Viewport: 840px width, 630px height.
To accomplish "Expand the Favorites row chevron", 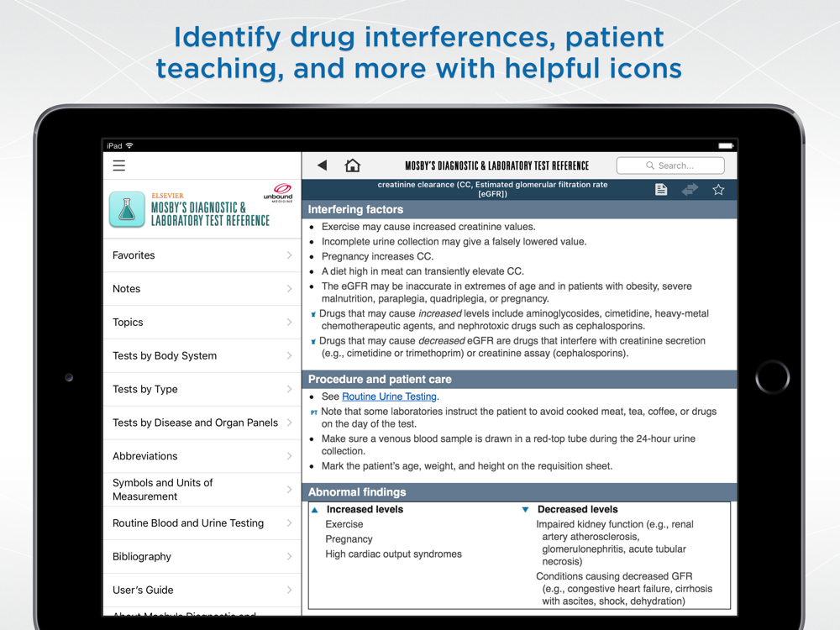I will pos(289,255).
